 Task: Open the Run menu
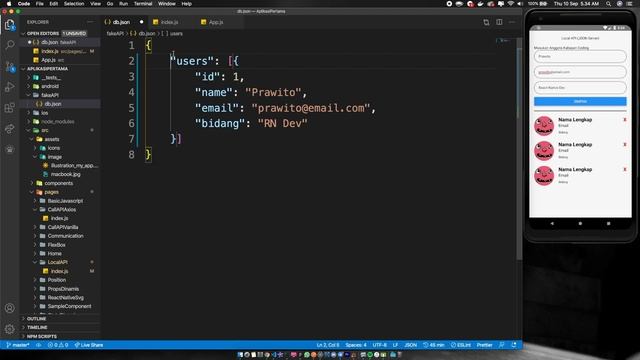coord(123,4)
